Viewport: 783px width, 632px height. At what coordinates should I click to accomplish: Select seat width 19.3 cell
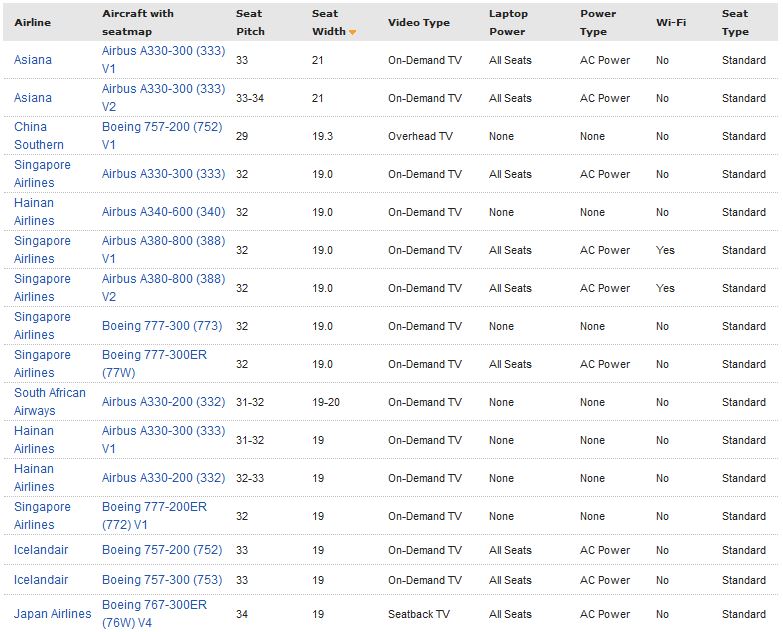coord(322,136)
